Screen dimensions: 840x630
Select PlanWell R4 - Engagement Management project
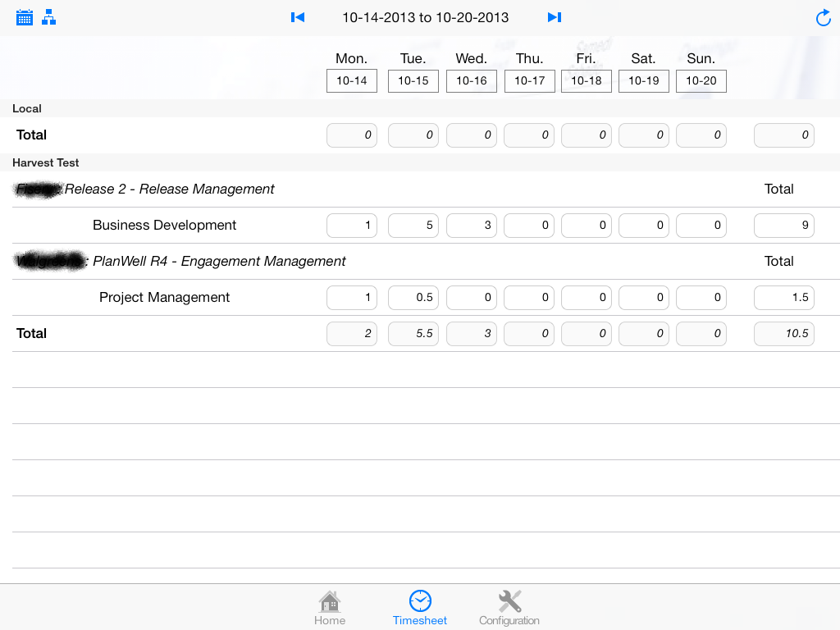(219, 262)
